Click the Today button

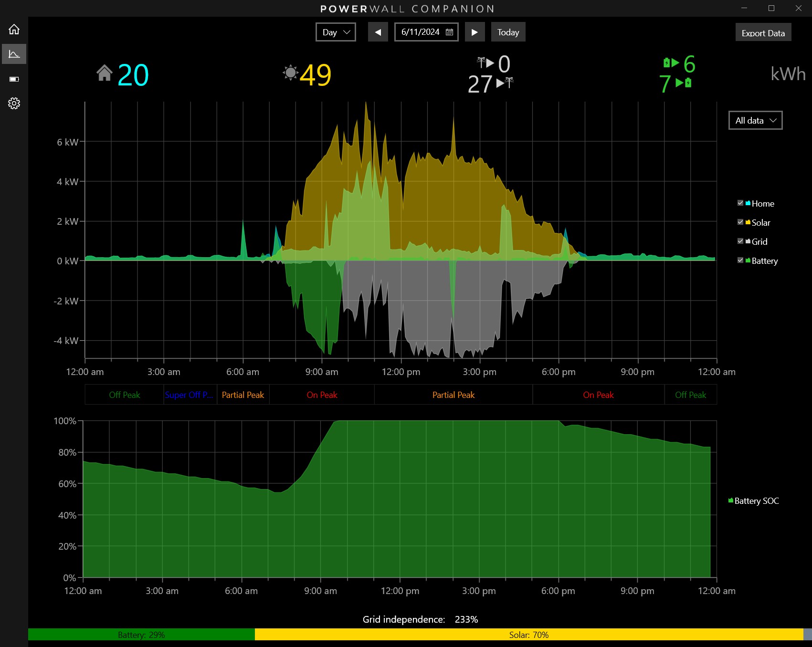(508, 32)
